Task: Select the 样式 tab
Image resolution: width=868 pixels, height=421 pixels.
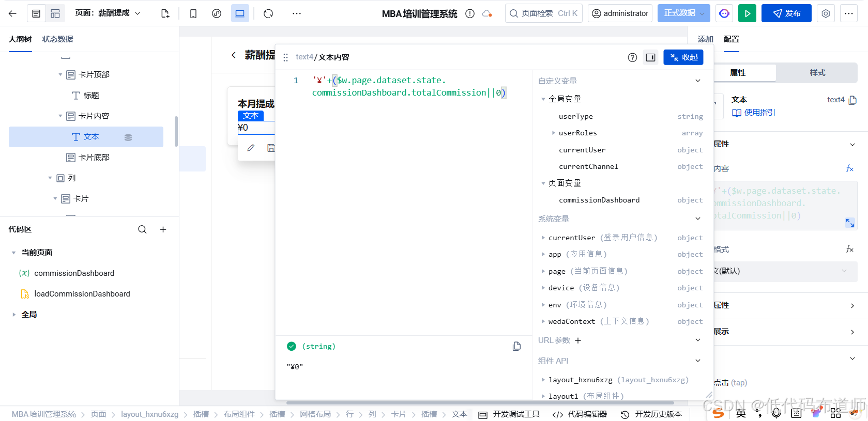Action: [x=817, y=73]
